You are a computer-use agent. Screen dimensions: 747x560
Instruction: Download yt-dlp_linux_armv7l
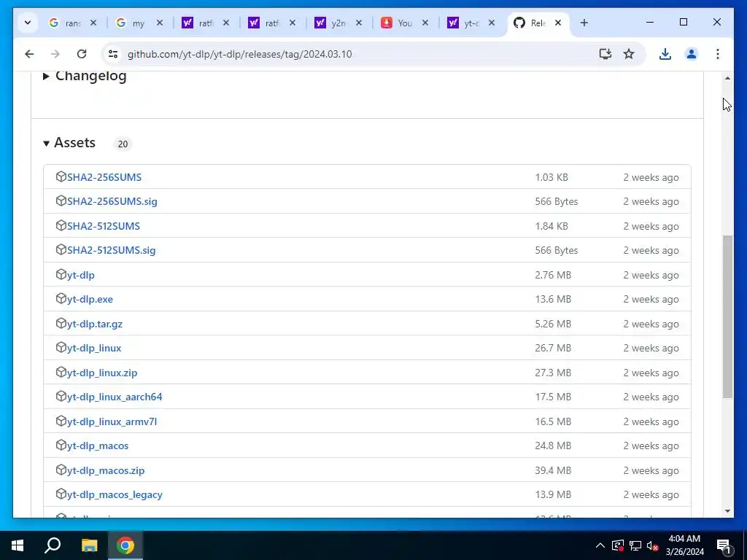tap(112, 422)
